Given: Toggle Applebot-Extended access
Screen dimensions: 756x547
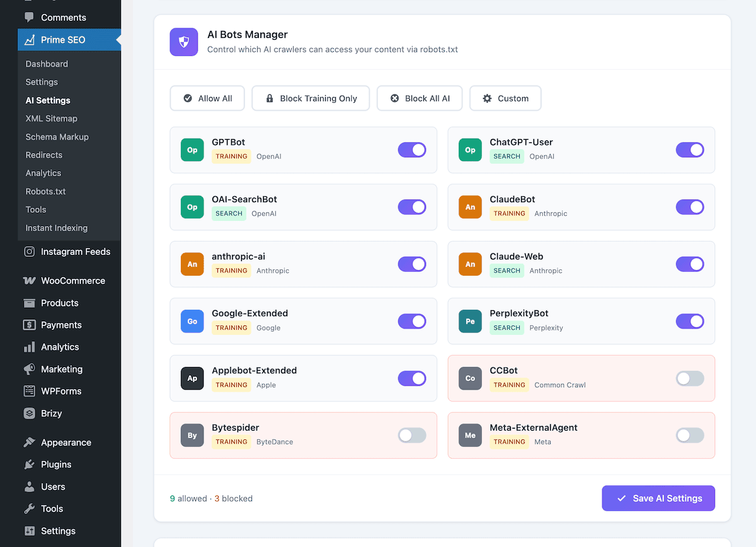Looking at the screenshot, I should (412, 378).
